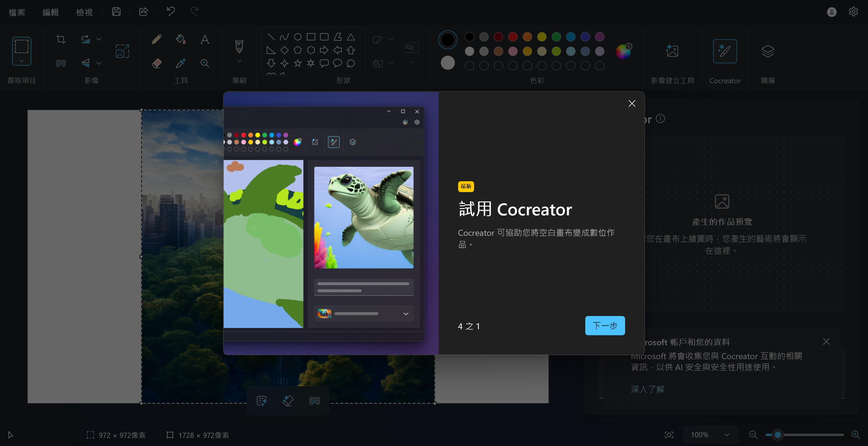This screenshot has width=868, height=446.
Task: Close the 試用 Cocreator dialog
Action: tap(631, 103)
